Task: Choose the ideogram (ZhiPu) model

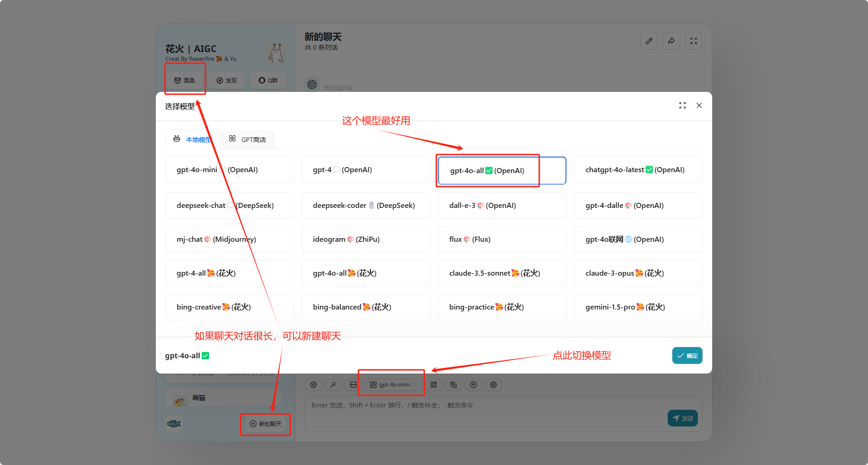Action: [366, 239]
